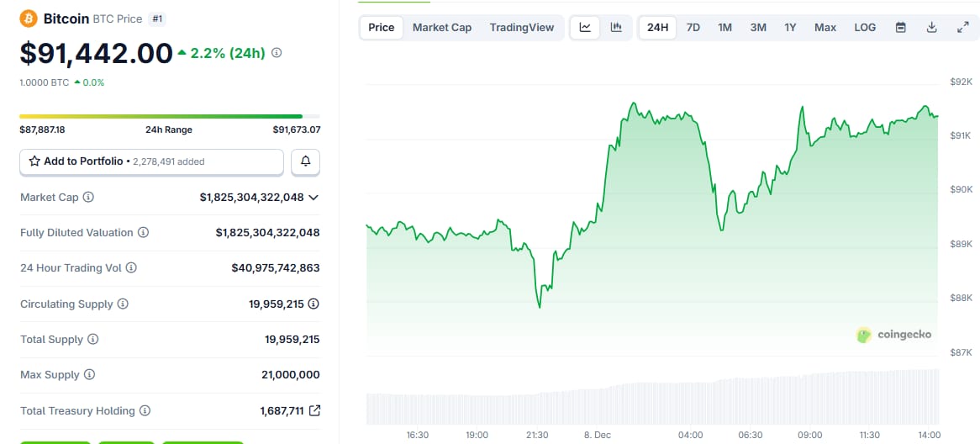Switch to the line chart view
The width and height of the screenshot is (980, 444).
click(x=585, y=28)
